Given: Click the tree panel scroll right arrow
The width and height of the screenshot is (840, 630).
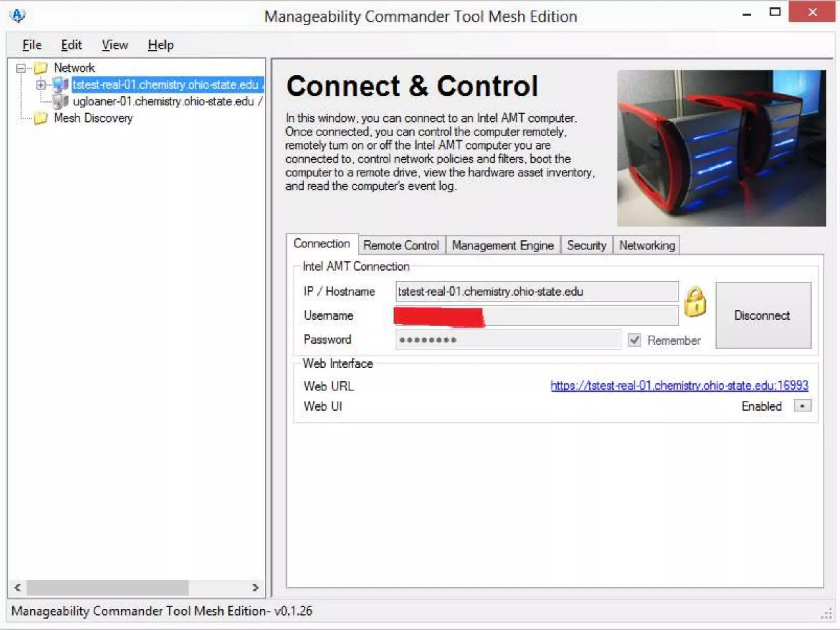Looking at the screenshot, I should click(255, 587).
